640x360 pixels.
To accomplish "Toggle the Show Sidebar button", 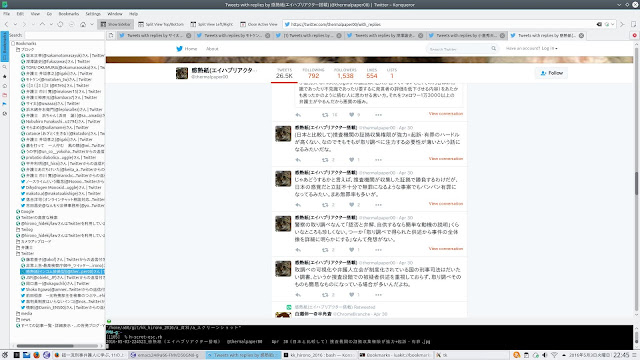I will (116, 24).
